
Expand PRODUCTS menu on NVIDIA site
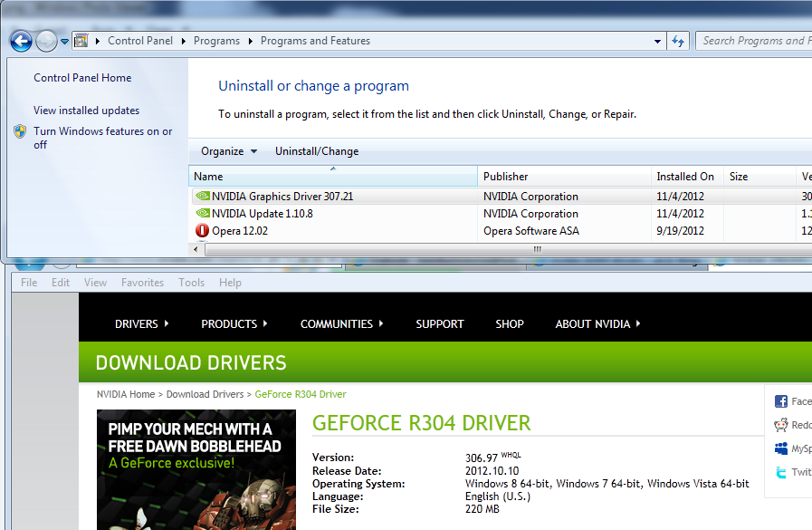234,323
